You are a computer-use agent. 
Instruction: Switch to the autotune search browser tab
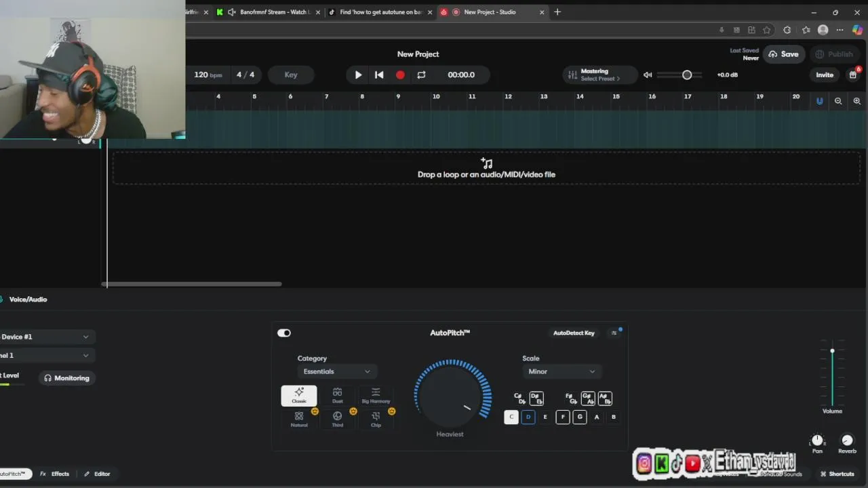[x=380, y=12]
